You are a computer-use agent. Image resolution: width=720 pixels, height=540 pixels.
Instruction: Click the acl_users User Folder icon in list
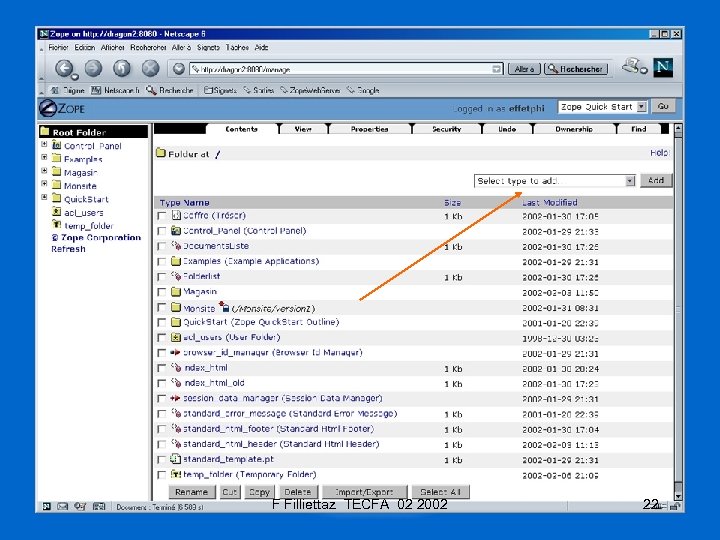[x=176, y=337]
